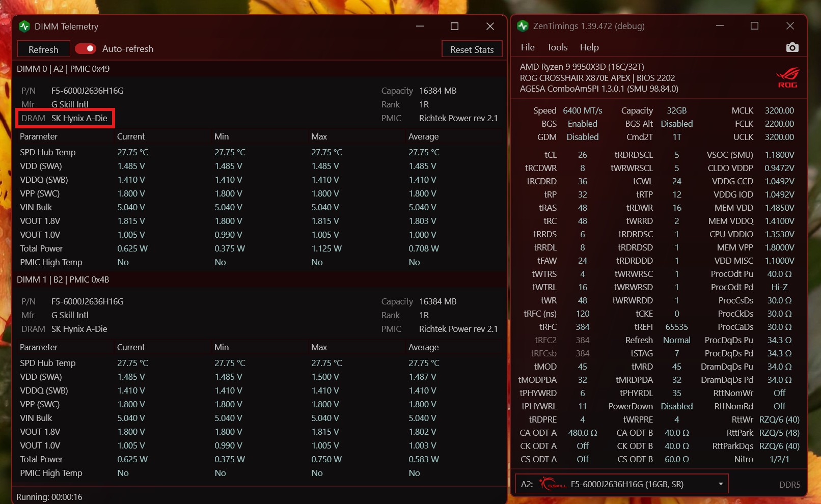Screen dimensions: 821x504
Task: Click the AMD Ryzen 9 9950X3D CPU line
Action: (x=582, y=67)
